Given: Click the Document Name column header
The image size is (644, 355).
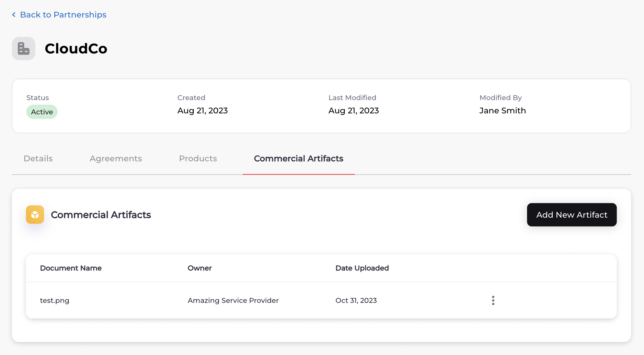Looking at the screenshot, I should point(71,268).
